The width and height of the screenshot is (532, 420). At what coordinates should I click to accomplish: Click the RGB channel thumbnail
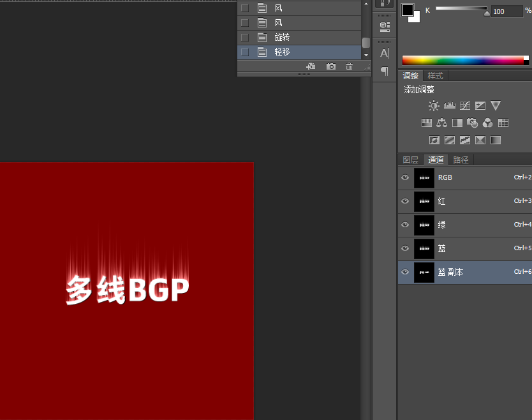(x=424, y=178)
